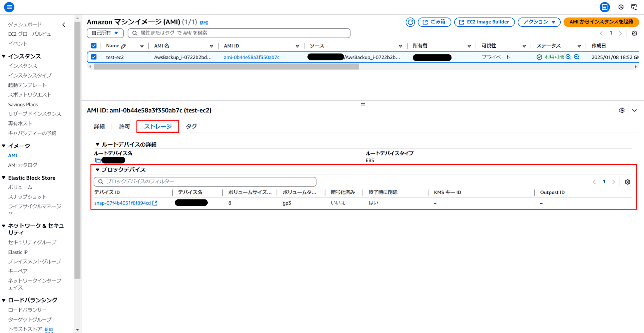Sort by AMI 名 column arrow
Screen dimensions: 644x333
(212, 46)
